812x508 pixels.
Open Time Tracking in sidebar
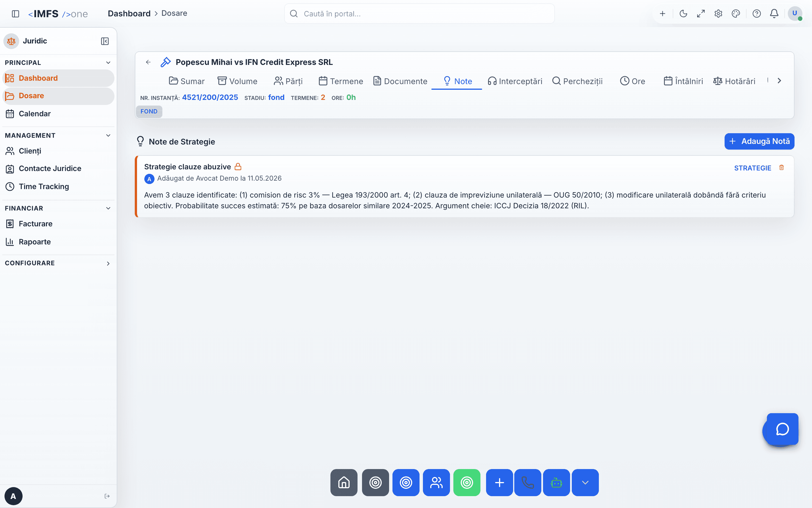[x=58, y=187]
